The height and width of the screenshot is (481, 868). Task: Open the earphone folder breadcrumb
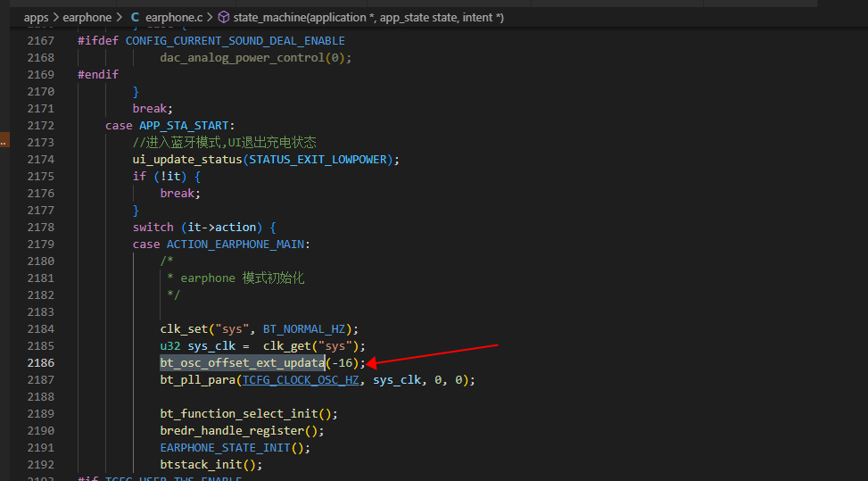[87, 18]
